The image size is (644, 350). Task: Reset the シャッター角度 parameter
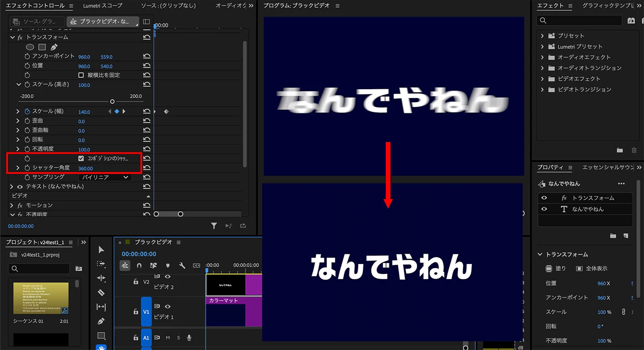click(x=147, y=168)
